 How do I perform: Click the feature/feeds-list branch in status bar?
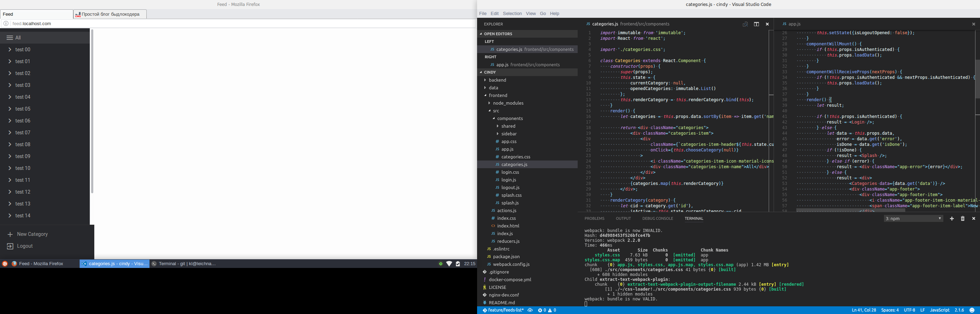tap(503, 310)
